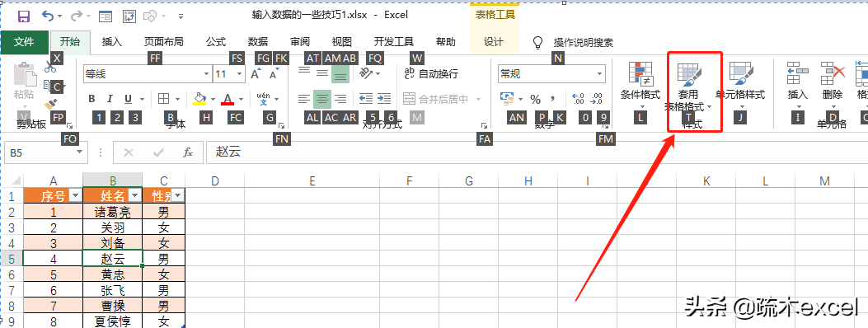
Task: Click the Name Box showing B5
Action: coord(46,152)
